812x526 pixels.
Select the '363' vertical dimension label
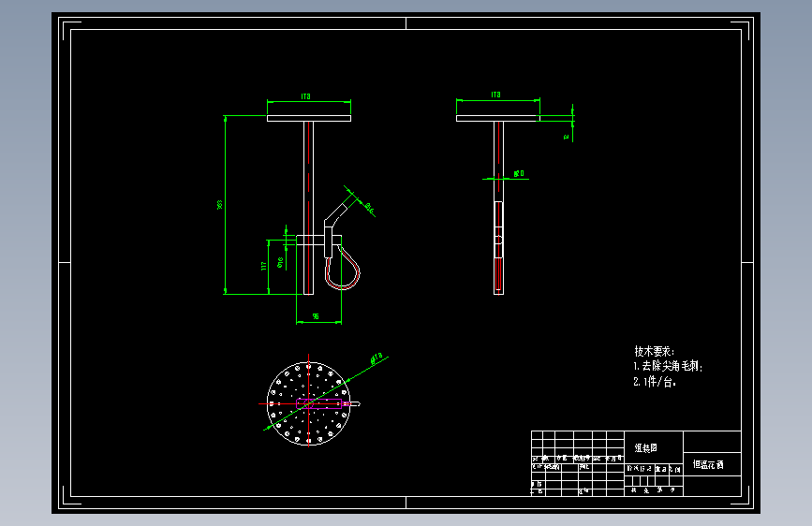click(x=219, y=204)
